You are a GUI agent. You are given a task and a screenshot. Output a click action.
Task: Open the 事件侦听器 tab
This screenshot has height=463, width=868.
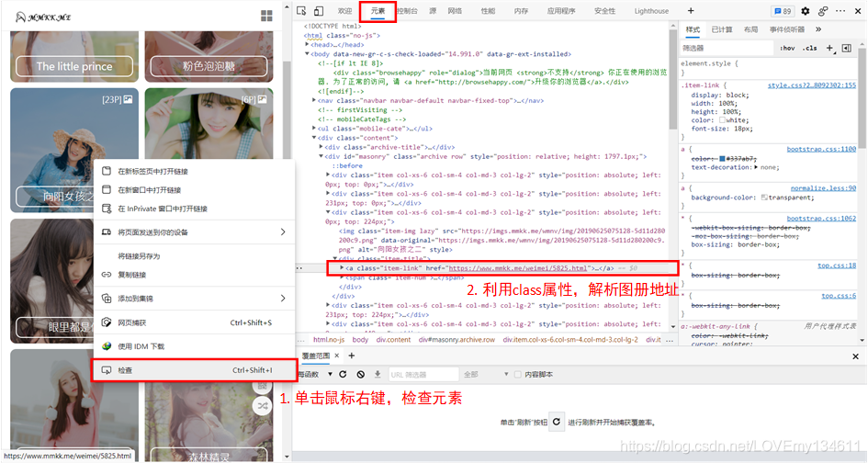click(x=786, y=29)
